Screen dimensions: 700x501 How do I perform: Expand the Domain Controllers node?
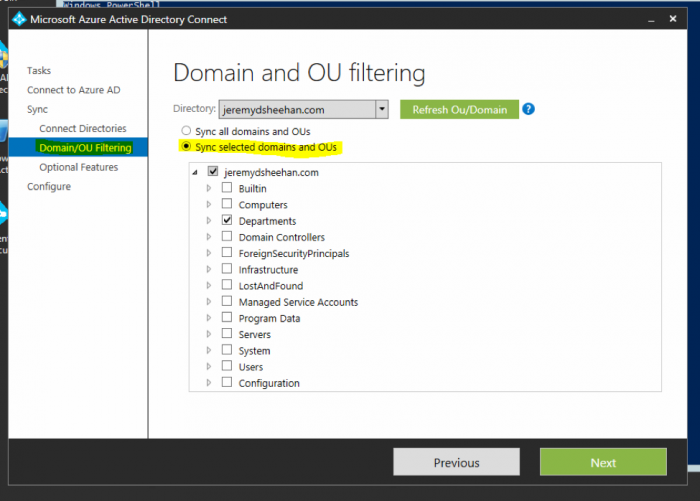[x=208, y=237]
